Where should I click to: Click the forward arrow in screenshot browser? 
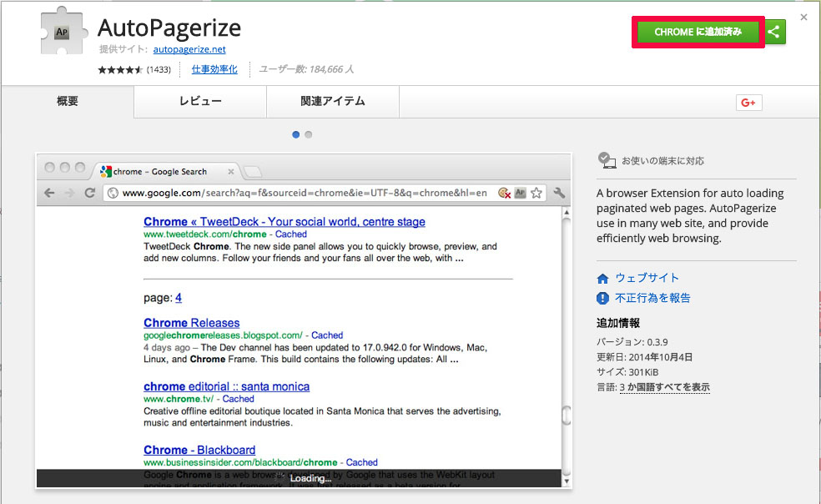coord(69,193)
